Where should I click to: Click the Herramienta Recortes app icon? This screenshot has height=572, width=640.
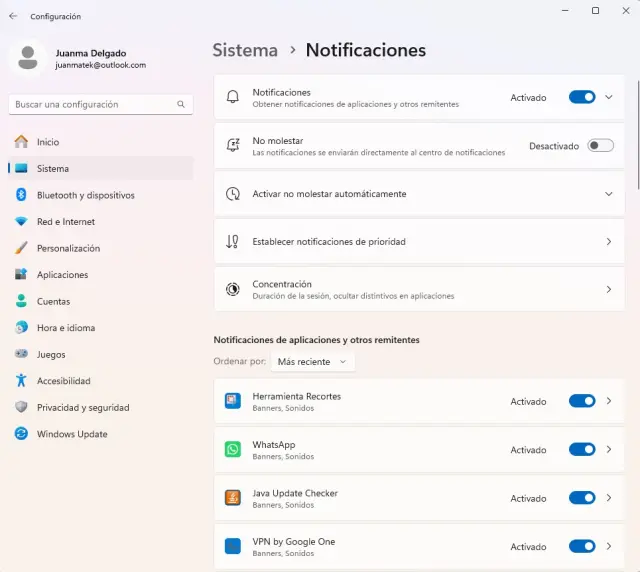click(233, 401)
